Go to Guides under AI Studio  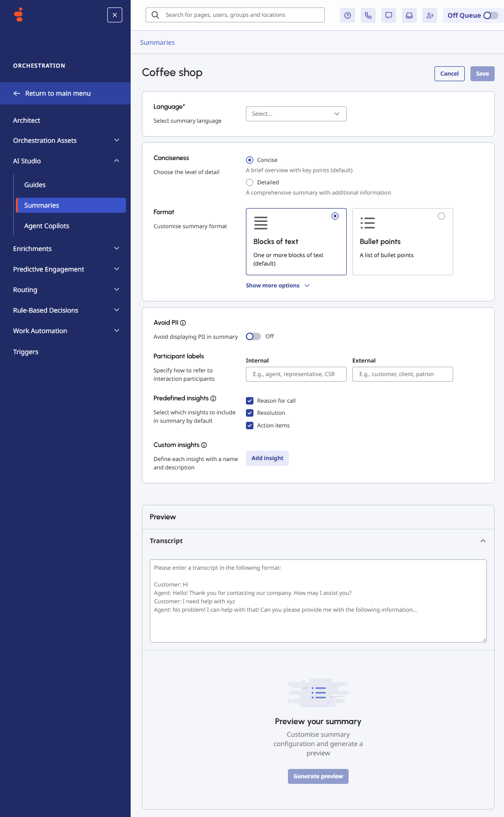tap(35, 185)
